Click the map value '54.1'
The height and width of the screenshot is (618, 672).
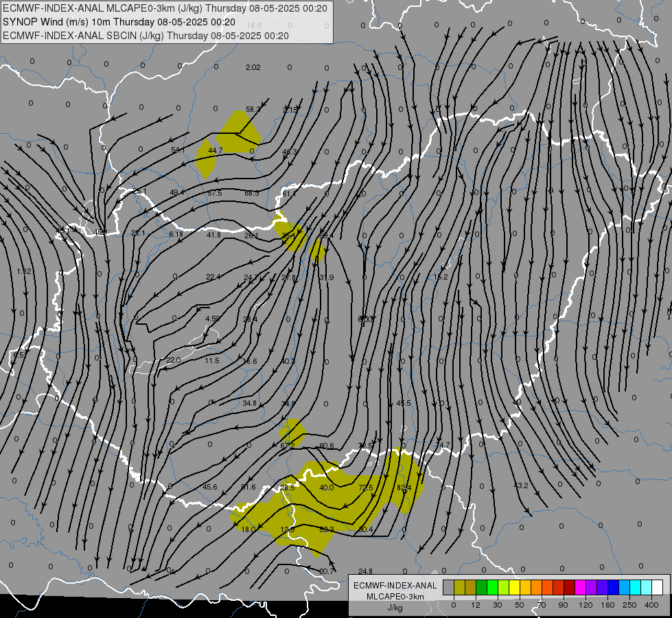point(178,150)
